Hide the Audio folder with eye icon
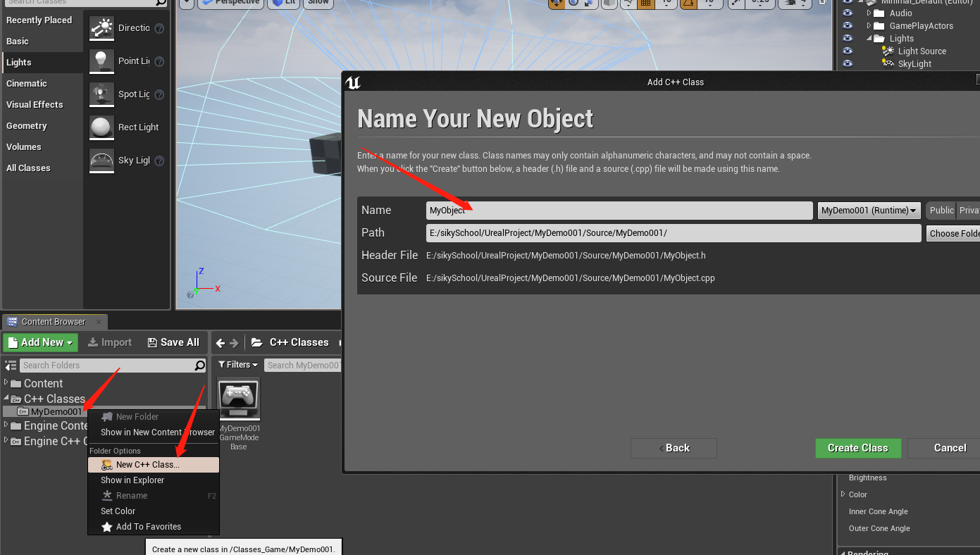This screenshot has width=980, height=555. [x=848, y=13]
